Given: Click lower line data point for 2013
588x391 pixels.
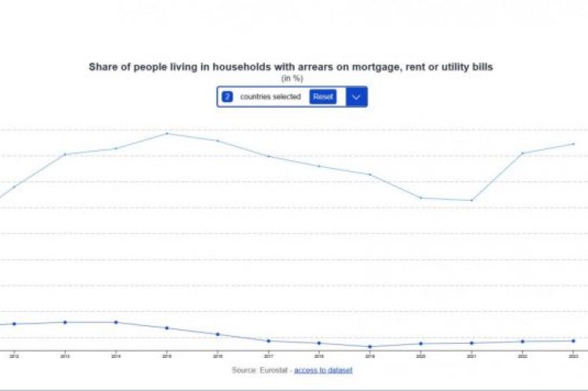Looking at the screenshot, I should click(64, 322).
